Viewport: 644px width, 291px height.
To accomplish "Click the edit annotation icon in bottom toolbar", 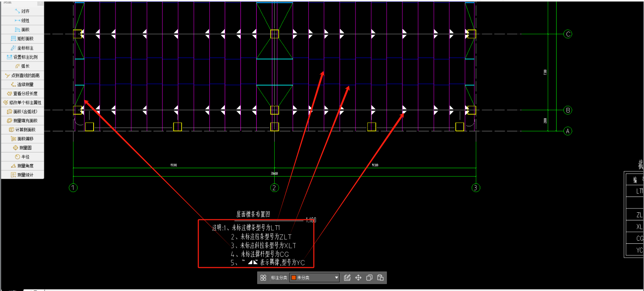I will [347, 278].
